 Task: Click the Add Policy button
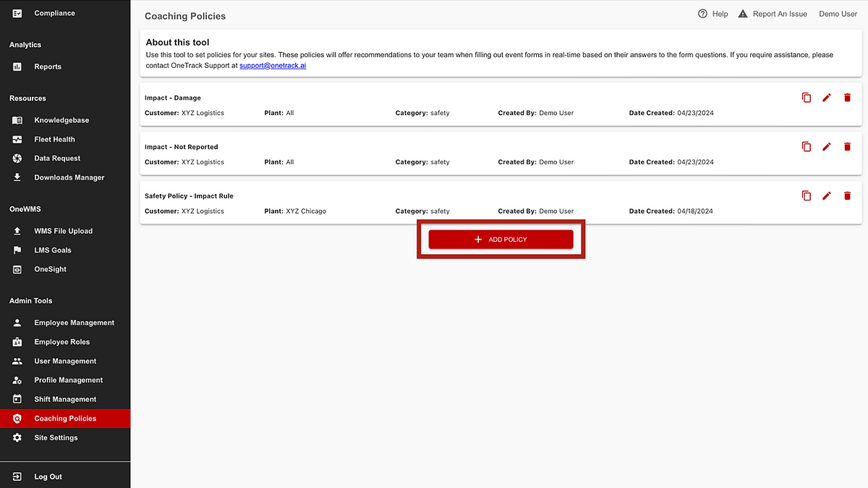[x=501, y=240]
